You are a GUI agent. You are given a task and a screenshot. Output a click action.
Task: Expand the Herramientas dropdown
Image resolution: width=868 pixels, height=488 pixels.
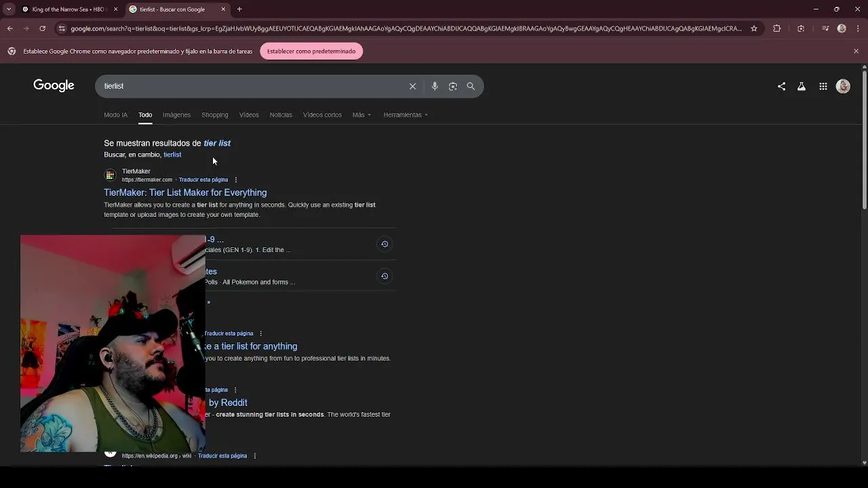(x=406, y=115)
